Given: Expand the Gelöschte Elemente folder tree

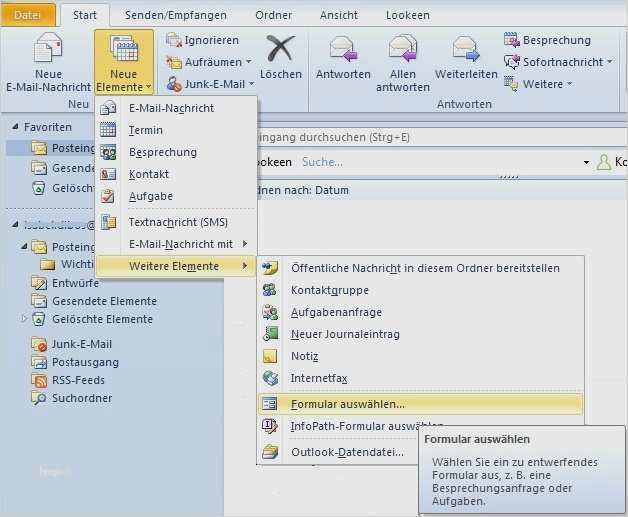Looking at the screenshot, I should 25,319.
